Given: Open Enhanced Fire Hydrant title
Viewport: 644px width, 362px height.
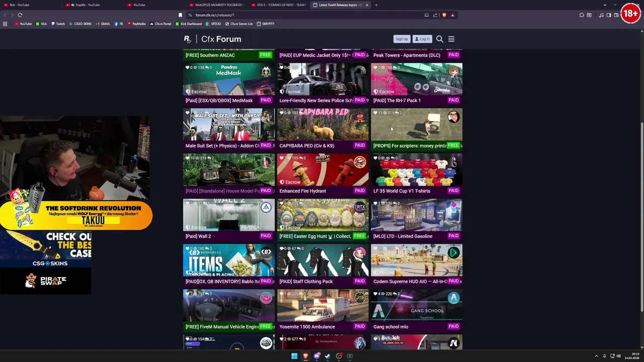Looking at the screenshot, I should [x=302, y=191].
